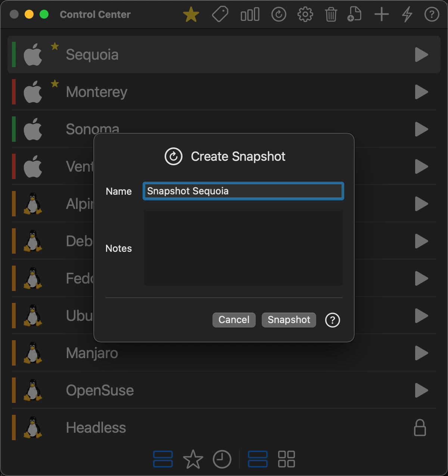Click the lock icon on Headless row

[420, 428]
